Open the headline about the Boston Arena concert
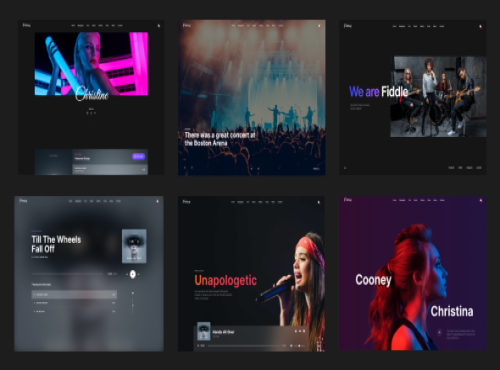Screen dimensions: 500x370 coord(220,139)
